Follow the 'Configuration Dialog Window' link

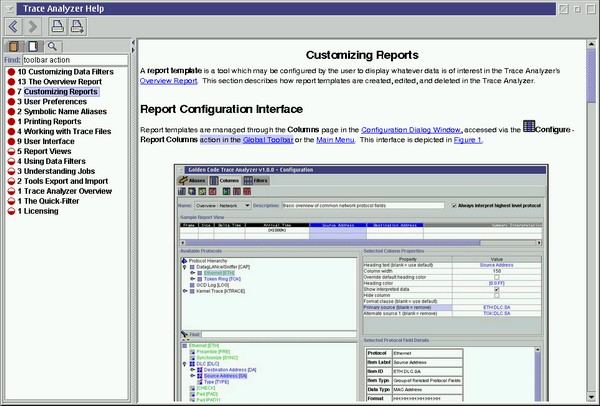[x=411, y=130]
